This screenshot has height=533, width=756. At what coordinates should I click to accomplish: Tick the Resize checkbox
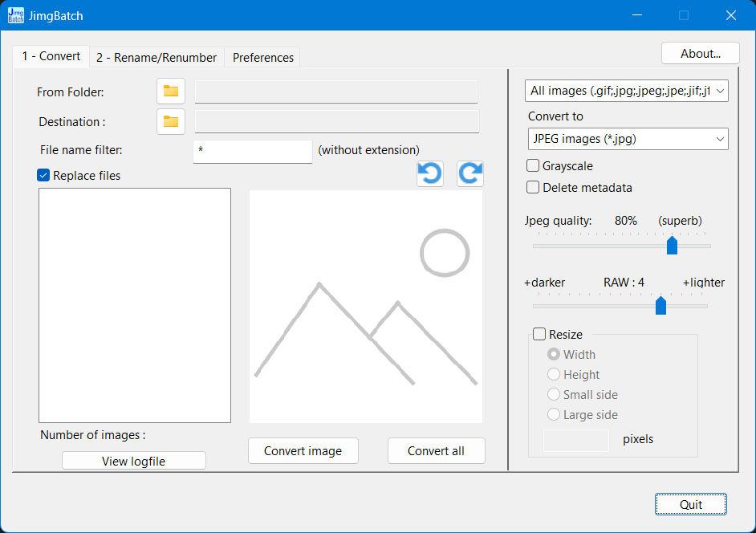click(x=539, y=335)
